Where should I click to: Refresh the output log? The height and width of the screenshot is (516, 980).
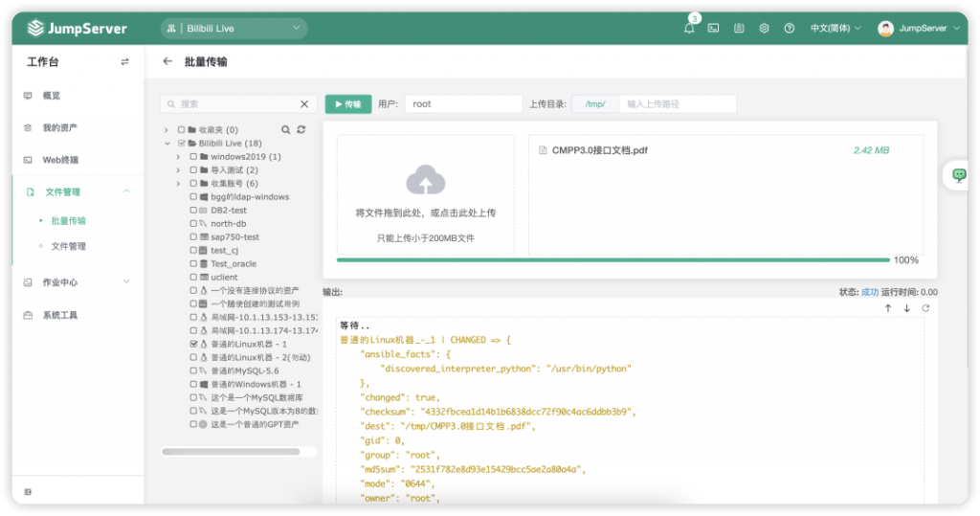[x=925, y=307]
